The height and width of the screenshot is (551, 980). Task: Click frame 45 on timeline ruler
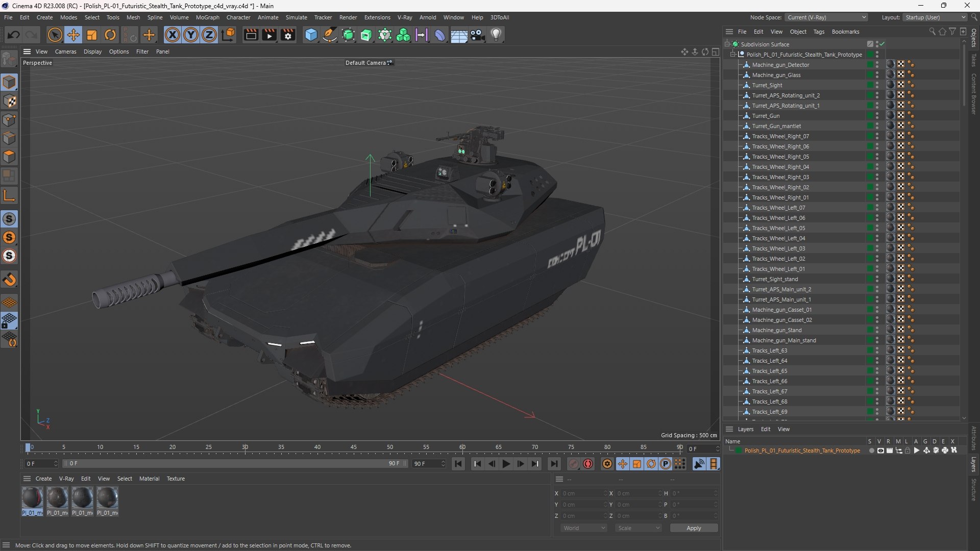pyautogui.click(x=353, y=447)
